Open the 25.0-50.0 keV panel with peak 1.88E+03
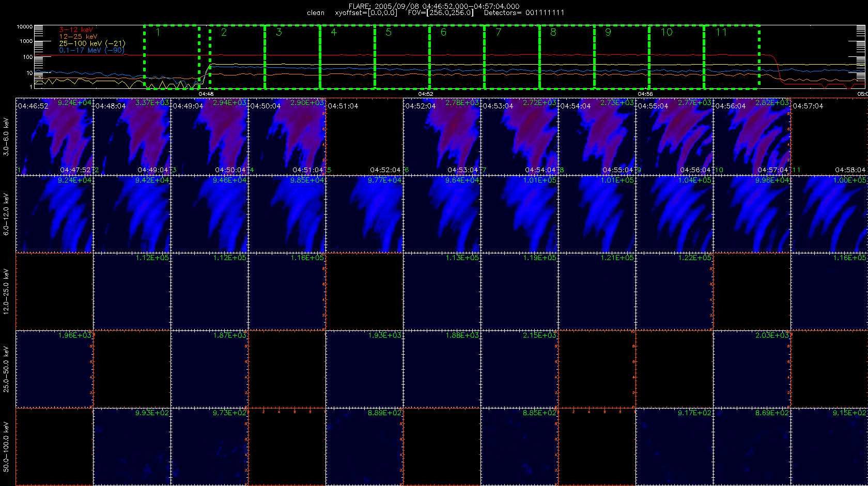This screenshot has height=486, width=868. click(442, 369)
